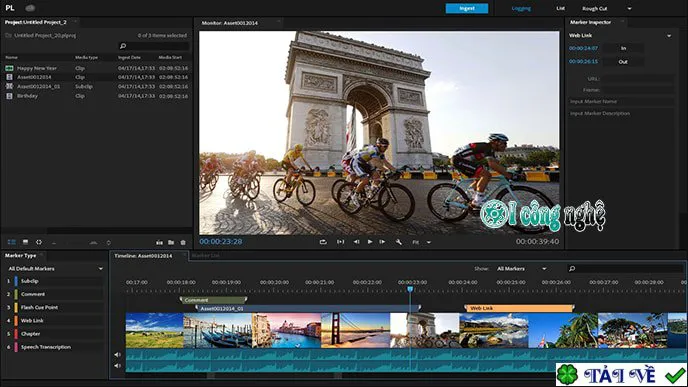This screenshot has width=688, height=387.
Task: Click the timeline playhead handle
Action: click(x=410, y=289)
